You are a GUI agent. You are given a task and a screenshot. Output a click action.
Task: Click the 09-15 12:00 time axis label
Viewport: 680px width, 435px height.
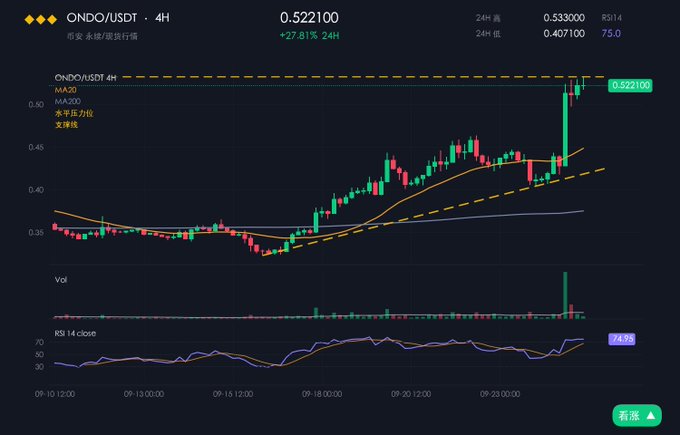[233, 394]
